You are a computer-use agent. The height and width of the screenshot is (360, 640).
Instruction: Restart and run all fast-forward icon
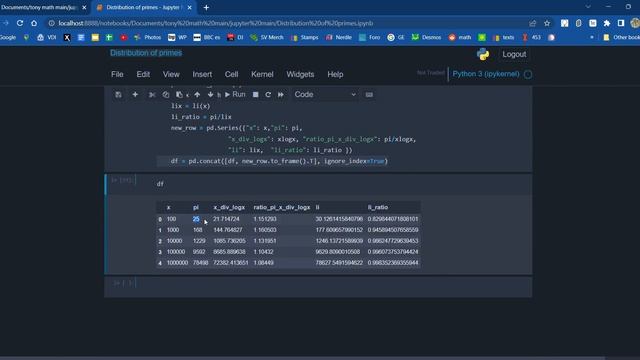click(x=281, y=95)
